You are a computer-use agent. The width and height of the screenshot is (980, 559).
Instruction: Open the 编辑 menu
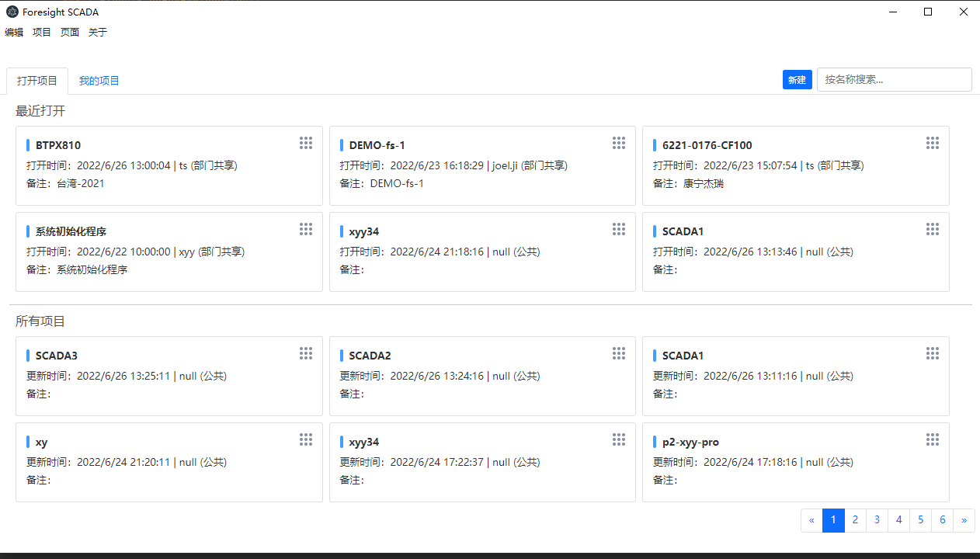coord(14,33)
